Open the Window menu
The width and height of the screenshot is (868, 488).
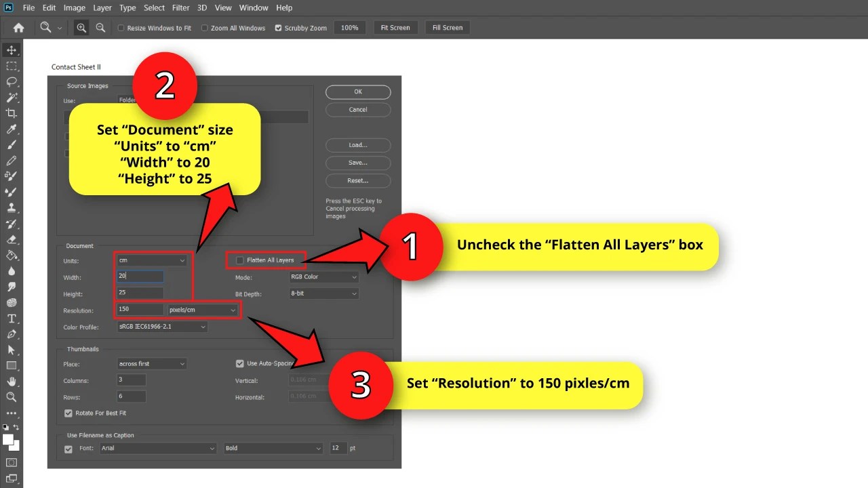pyautogui.click(x=253, y=7)
